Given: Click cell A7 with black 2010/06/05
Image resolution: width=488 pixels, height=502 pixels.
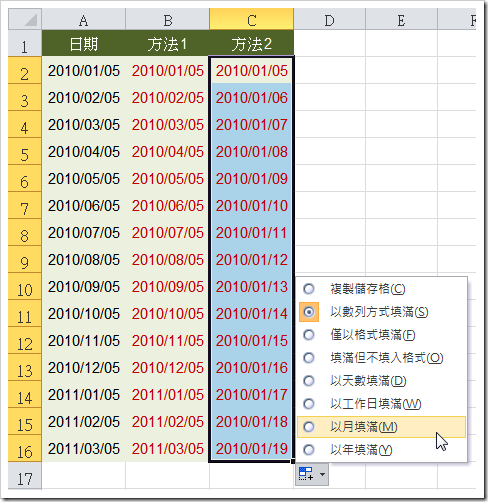Looking at the screenshot, I should [84, 205].
